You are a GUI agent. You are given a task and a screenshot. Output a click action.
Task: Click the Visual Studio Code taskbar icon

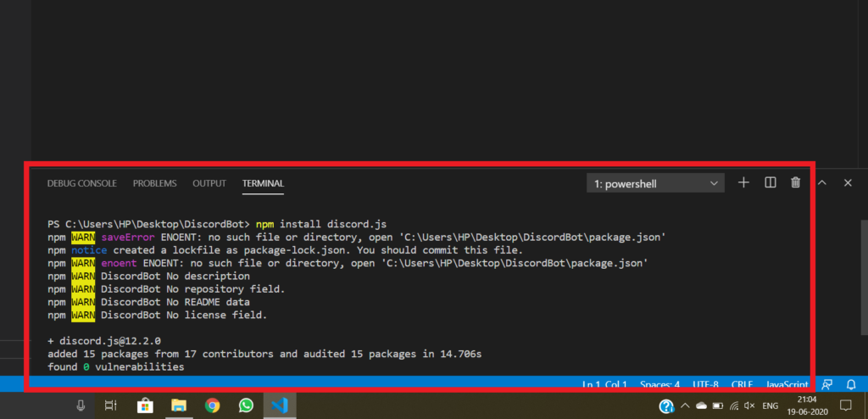pyautogui.click(x=280, y=405)
